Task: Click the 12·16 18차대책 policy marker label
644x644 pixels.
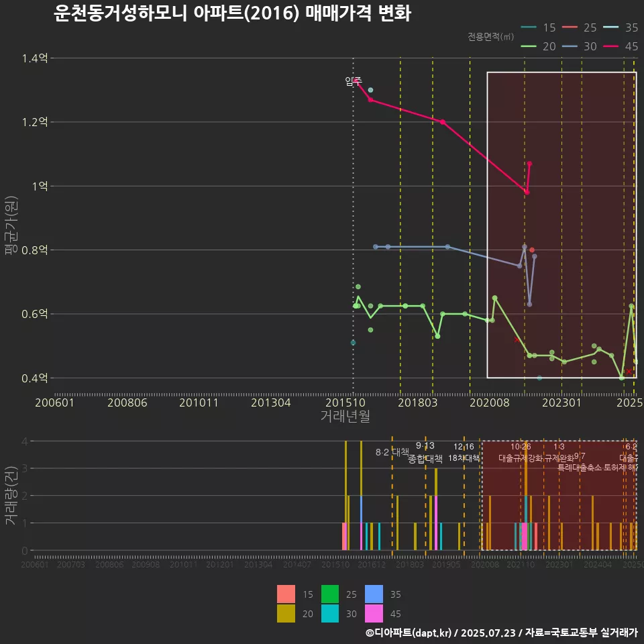Action: pos(464,452)
